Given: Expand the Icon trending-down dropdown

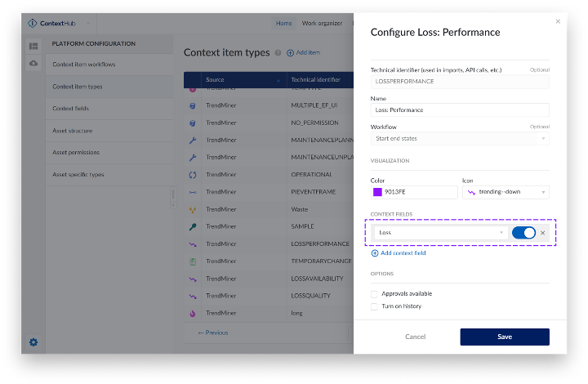Looking at the screenshot, I should tap(506, 192).
